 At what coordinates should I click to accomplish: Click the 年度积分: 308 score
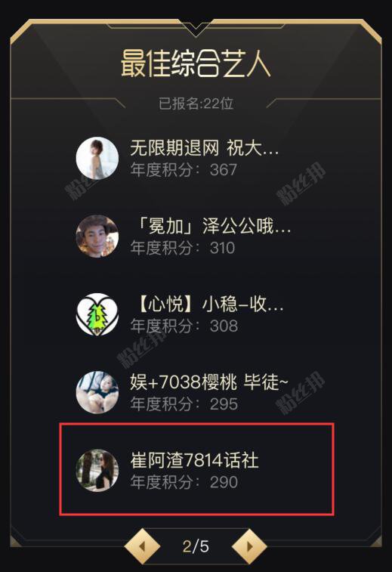pos(184,326)
